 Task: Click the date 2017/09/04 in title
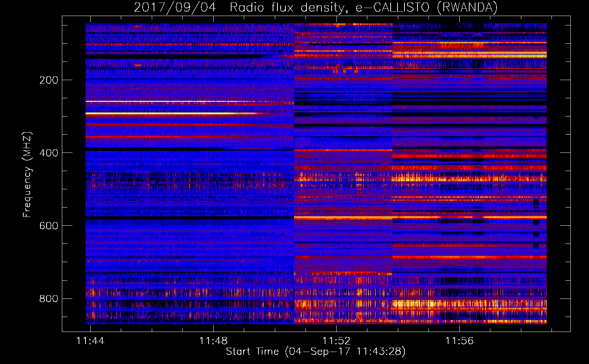point(175,7)
